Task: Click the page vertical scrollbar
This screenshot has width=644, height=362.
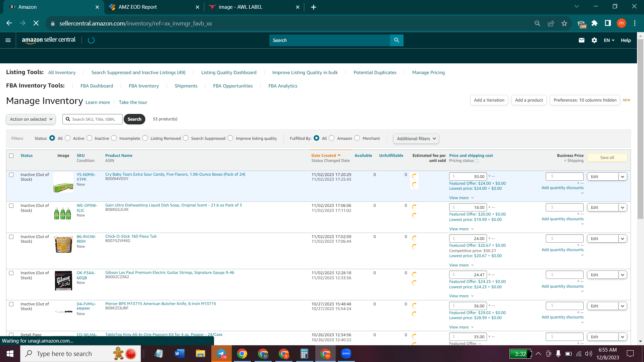Action: click(640, 129)
